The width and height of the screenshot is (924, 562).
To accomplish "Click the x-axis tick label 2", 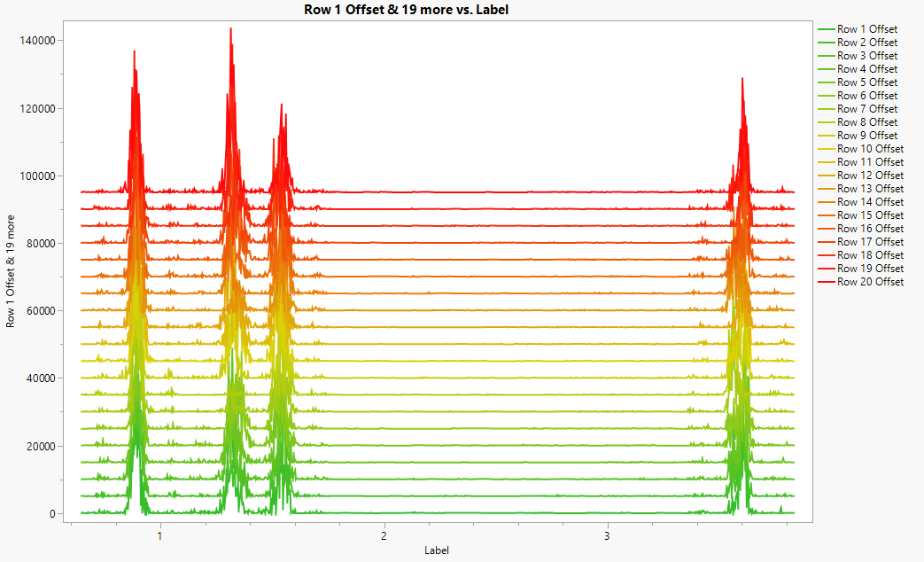I will point(384,536).
